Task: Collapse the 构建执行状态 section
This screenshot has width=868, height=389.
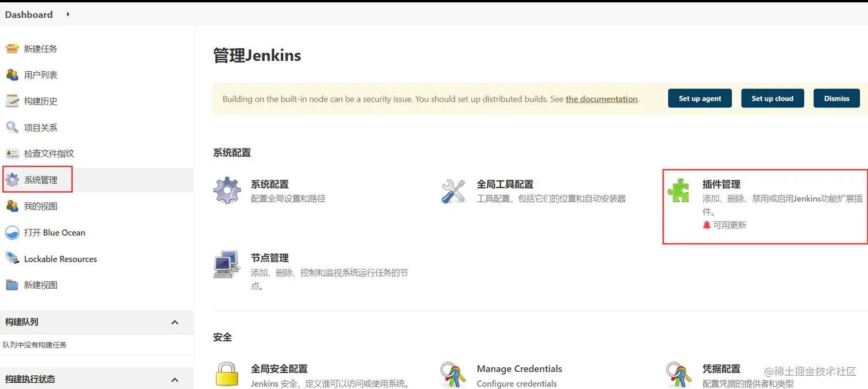Action: (x=175, y=378)
